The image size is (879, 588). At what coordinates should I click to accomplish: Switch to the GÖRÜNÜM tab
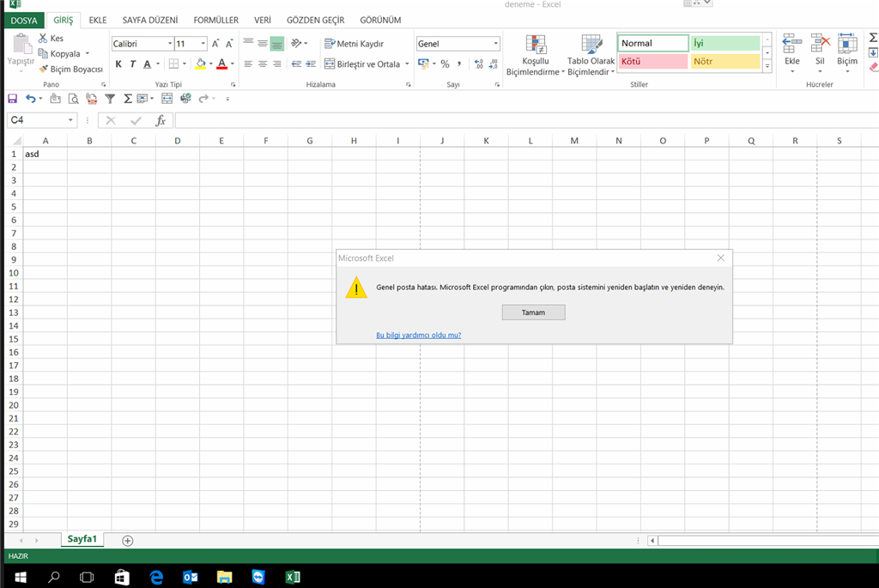click(x=380, y=21)
